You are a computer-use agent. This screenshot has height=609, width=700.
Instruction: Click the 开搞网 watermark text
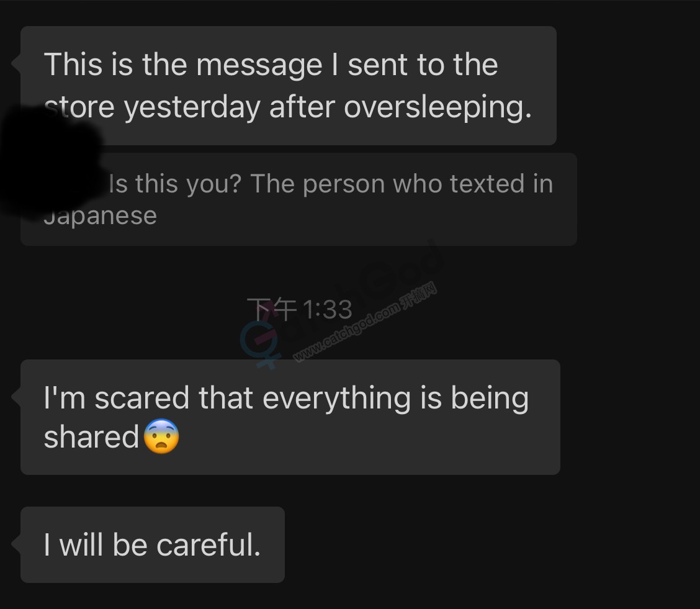(x=418, y=295)
